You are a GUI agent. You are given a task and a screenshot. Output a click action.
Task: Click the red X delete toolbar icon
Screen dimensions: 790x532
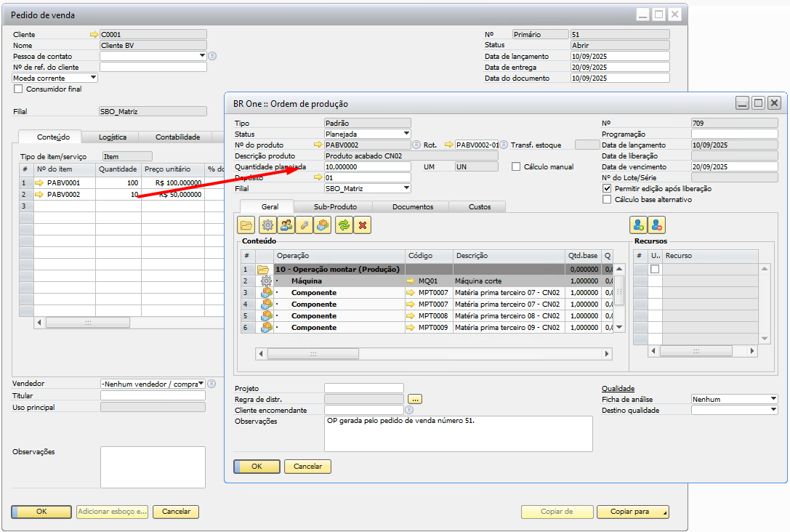tap(362, 225)
